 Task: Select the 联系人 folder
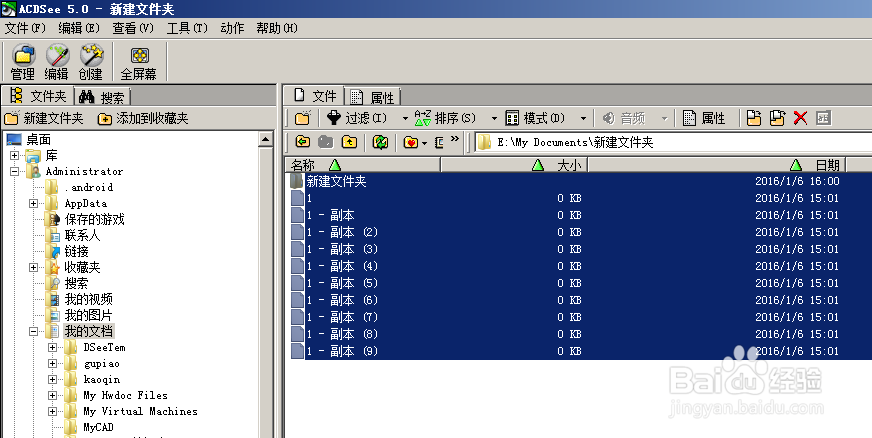point(82,235)
